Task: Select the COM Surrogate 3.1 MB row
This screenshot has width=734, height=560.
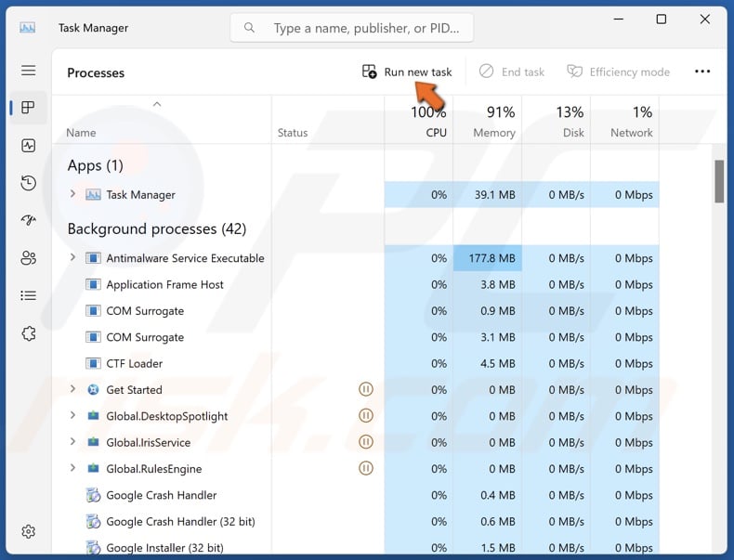Action: tap(355, 337)
